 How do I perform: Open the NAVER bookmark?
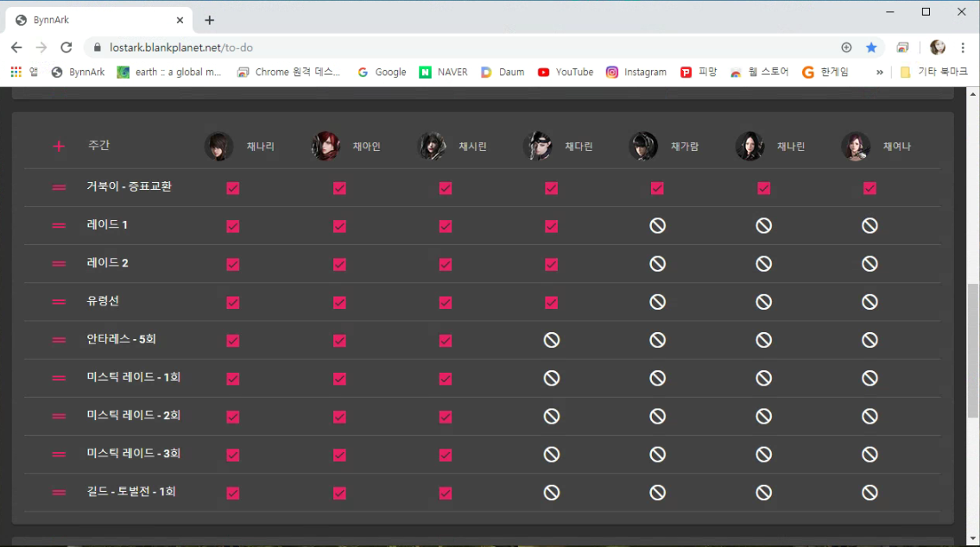click(x=443, y=72)
